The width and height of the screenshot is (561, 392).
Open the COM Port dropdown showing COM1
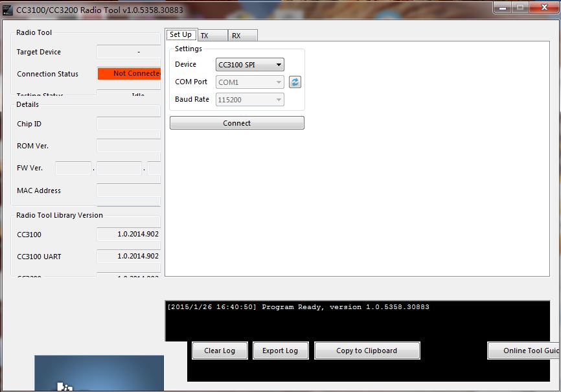(x=250, y=82)
